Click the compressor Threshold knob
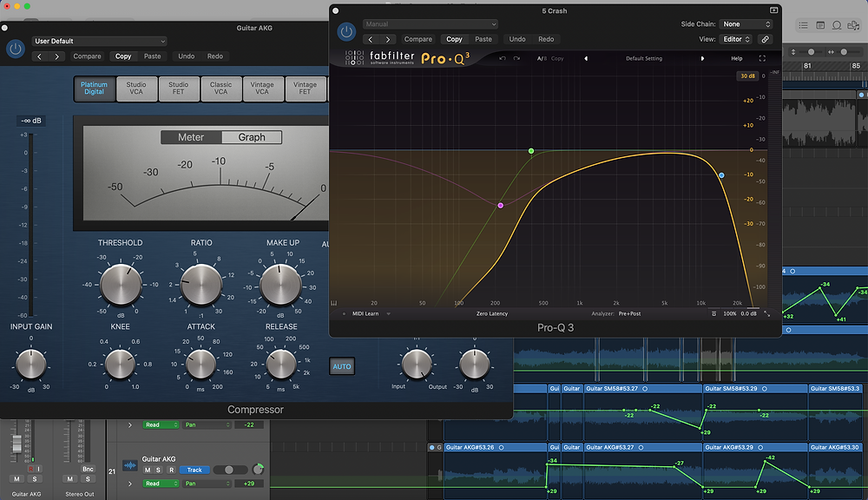Viewport: 868px width, 500px height. coord(120,284)
